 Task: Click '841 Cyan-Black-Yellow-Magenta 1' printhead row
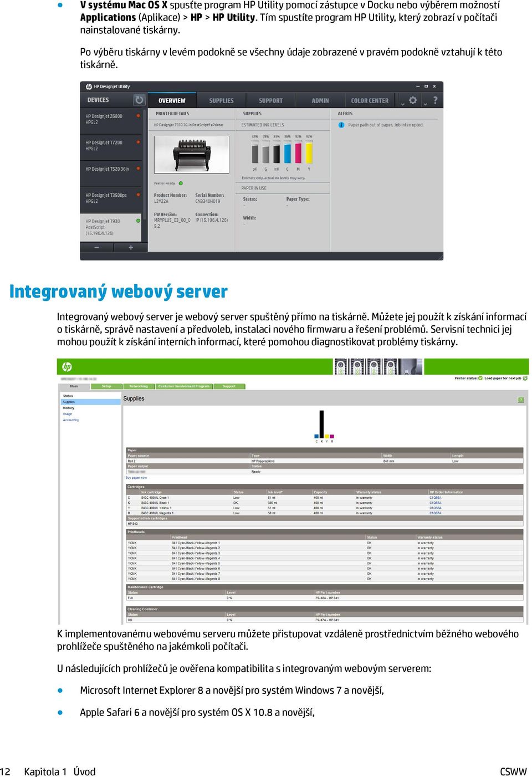(325, 543)
